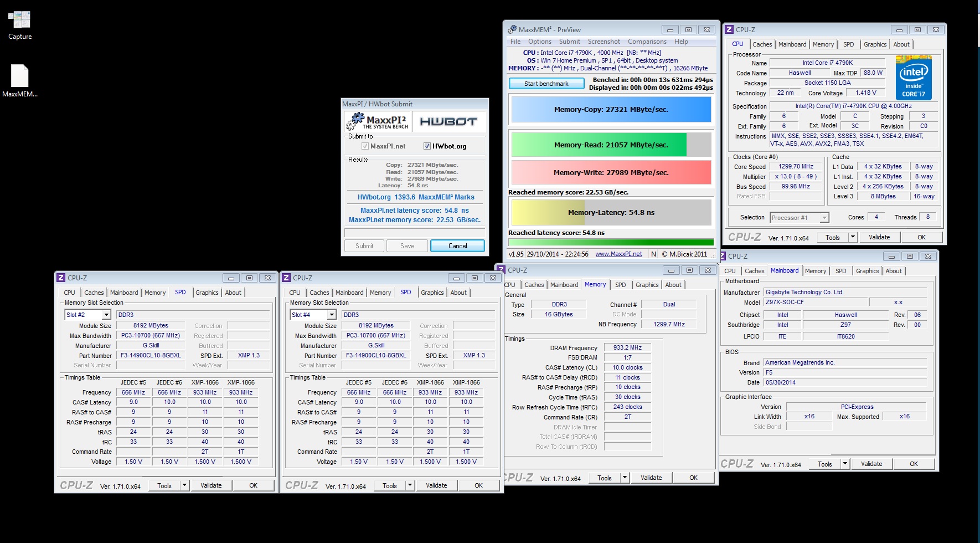This screenshot has height=543, width=980.
Task: Click the DRAM Frequency 933.2 MHz value
Action: [x=628, y=348]
